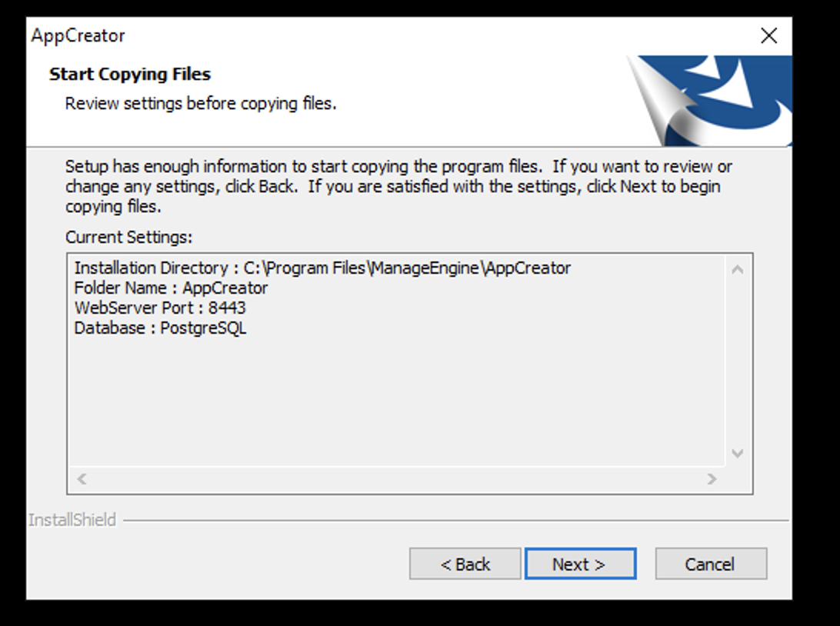840x626 pixels.
Task: Click the horizontal scrollbar left arrow
Action: click(x=82, y=478)
